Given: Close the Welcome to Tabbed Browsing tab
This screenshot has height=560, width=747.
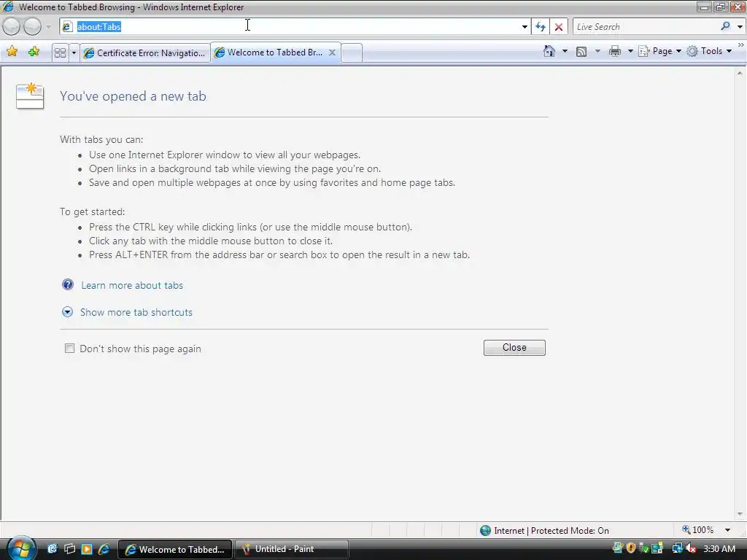Looking at the screenshot, I should pyautogui.click(x=332, y=52).
